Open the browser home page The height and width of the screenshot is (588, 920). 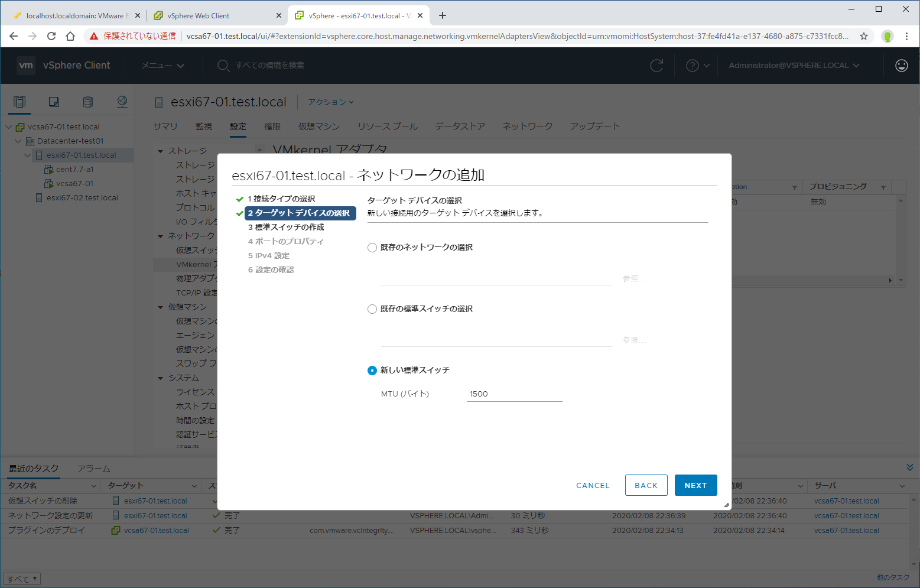tap(70, 36)
